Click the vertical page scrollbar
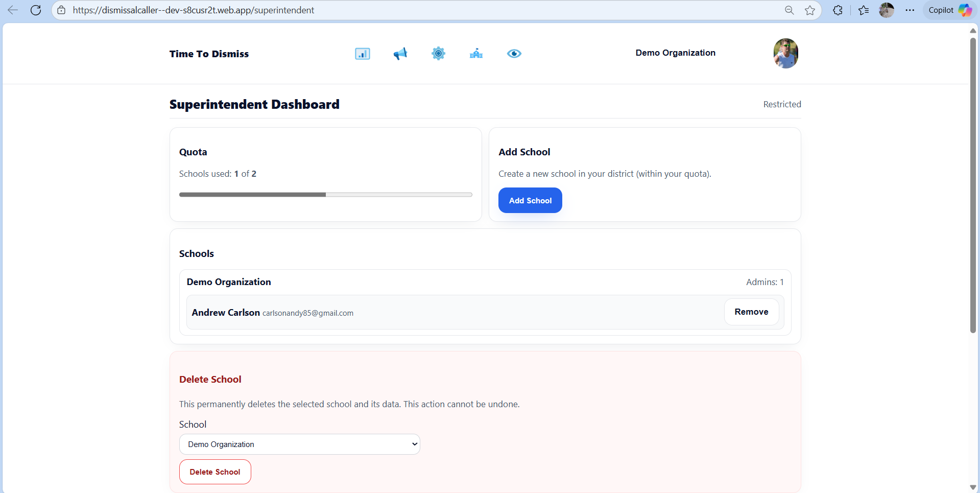 coord(973,184)
